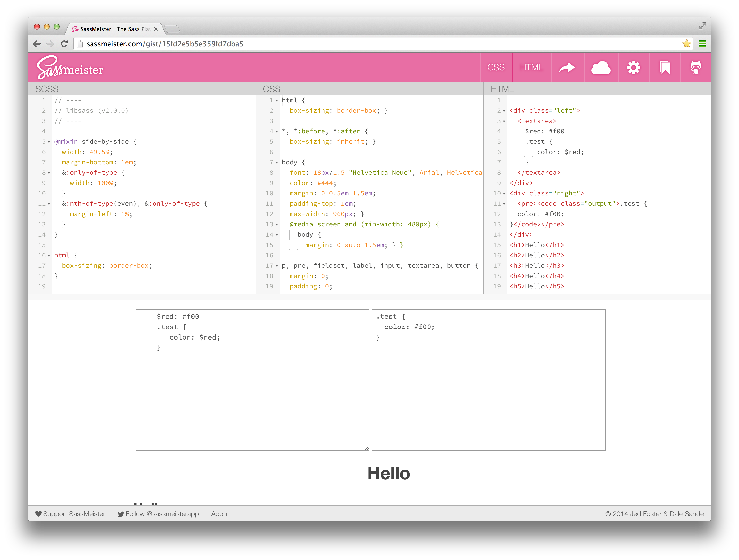Click the GitHub octocat icon

coord(695,67)
